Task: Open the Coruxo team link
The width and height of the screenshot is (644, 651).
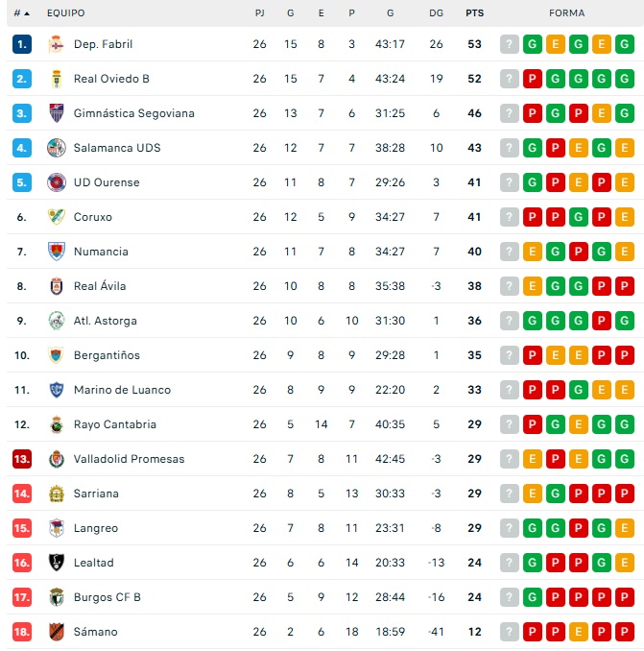Action: (x=92, y=217)
